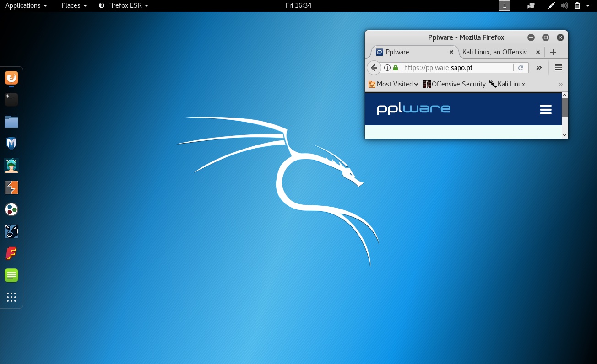
Task: Open the BeEF exploitation tool from the dock
Action: pos(11,231)
